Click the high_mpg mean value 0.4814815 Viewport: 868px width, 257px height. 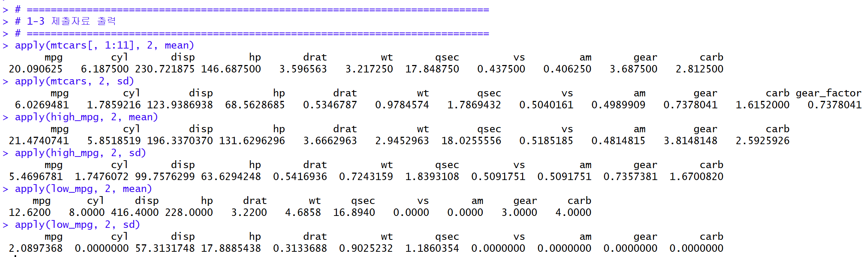pos(619,141)
